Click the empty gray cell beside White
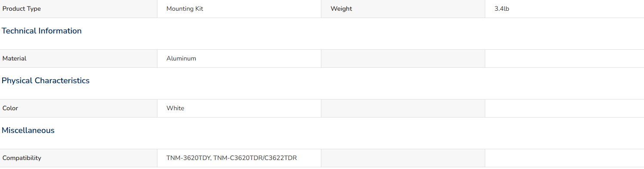Image resolution: width=644 pixels, height=169 pixels. tap(403, 108)
